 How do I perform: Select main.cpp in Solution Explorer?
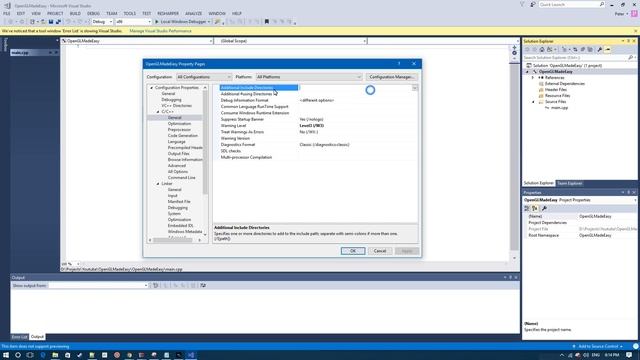559,108
